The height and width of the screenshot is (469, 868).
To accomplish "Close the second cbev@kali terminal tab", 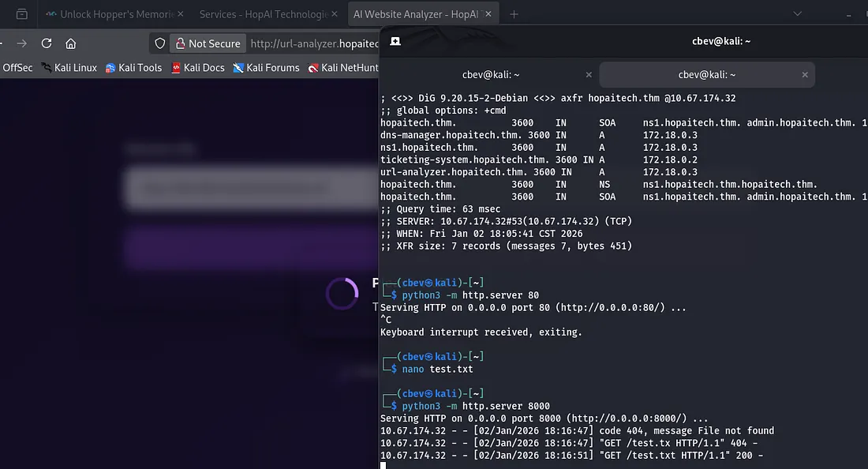I will pos(805,74).
